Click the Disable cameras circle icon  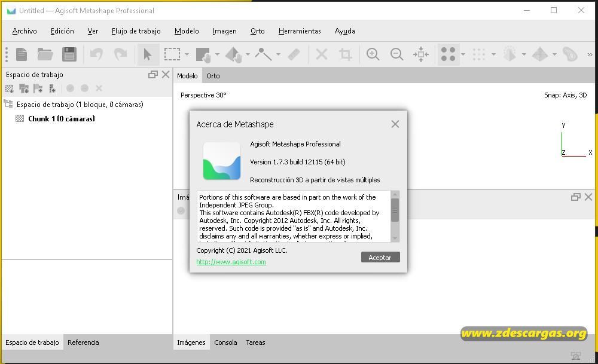pos(85,88)
